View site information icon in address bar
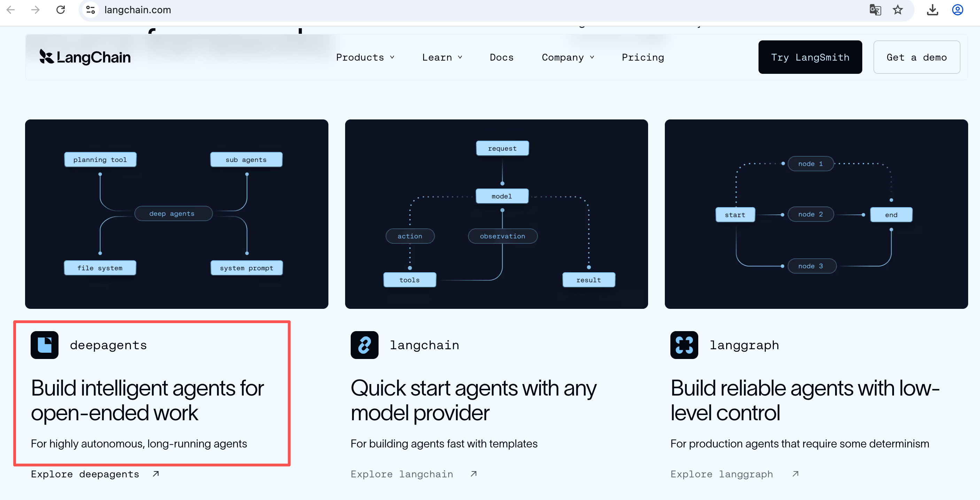Screen dimensions: 980x500 (90, 10)
